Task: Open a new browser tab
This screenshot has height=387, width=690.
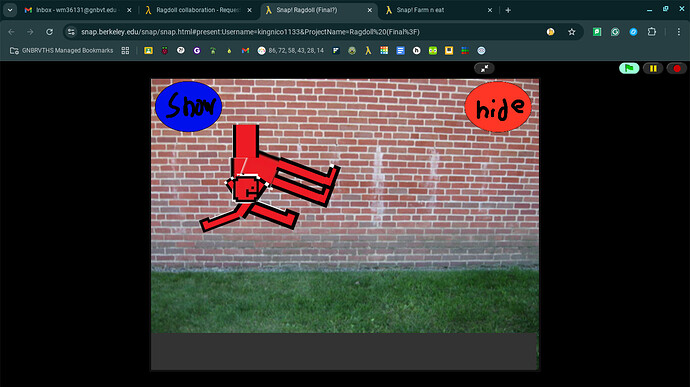Action: tap(508, 10)
